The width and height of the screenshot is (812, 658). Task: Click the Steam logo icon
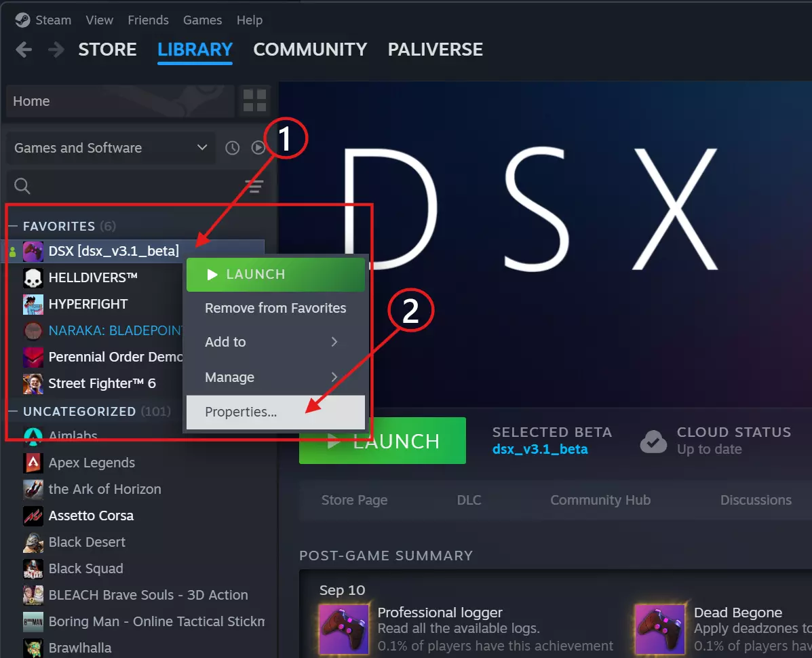coord(22,20)
